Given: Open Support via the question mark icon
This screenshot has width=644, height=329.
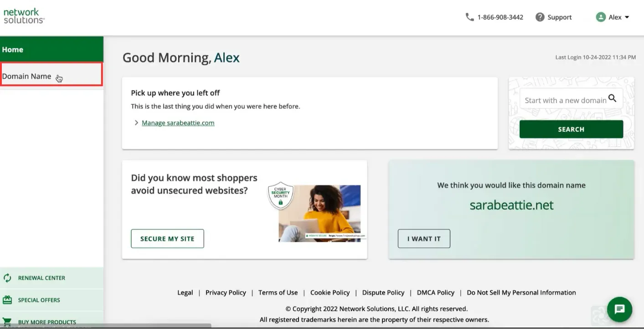Looking at the screenshot, I should click(540, 17).
